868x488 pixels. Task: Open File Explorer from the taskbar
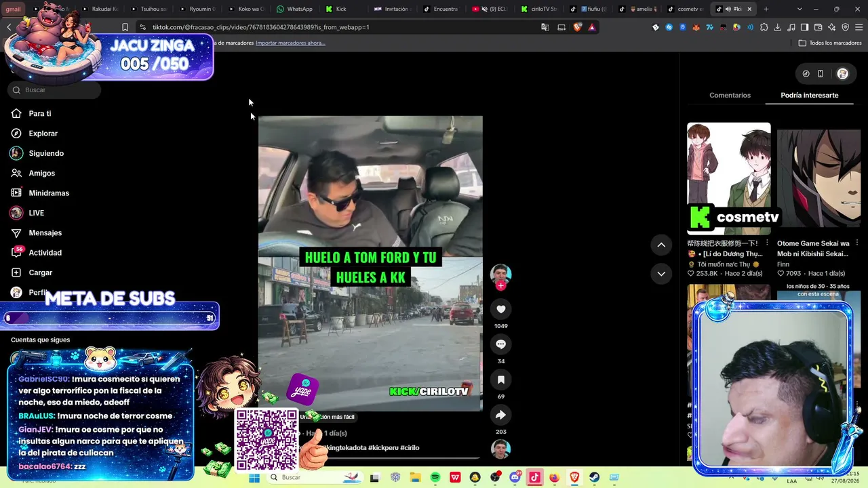click(x=415, y=477)
